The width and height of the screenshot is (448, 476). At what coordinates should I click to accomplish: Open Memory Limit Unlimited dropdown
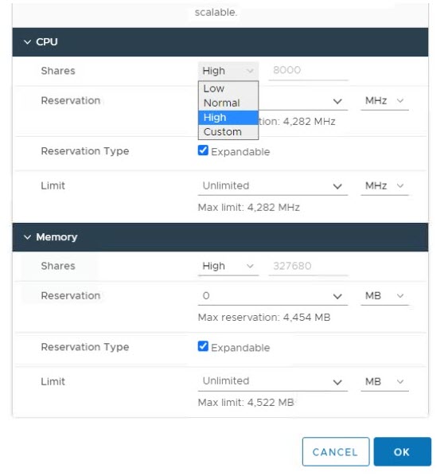(x=273, y=381)
